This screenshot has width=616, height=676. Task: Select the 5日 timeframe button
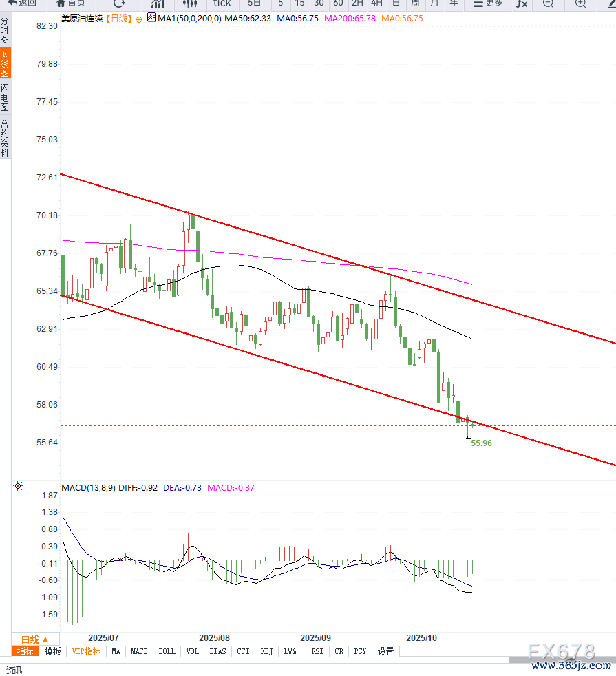pyautogui.click(x=254, y=3)
